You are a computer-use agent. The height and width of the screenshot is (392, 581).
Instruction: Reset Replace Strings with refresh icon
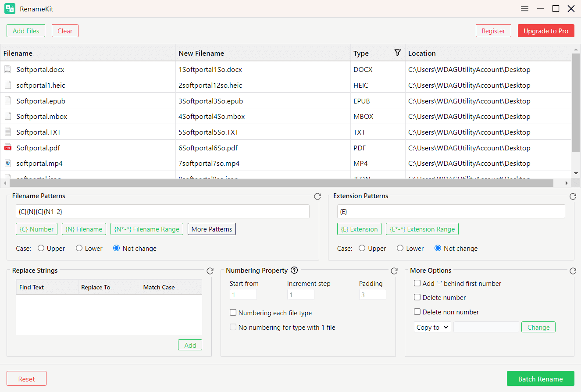[210, 271]
